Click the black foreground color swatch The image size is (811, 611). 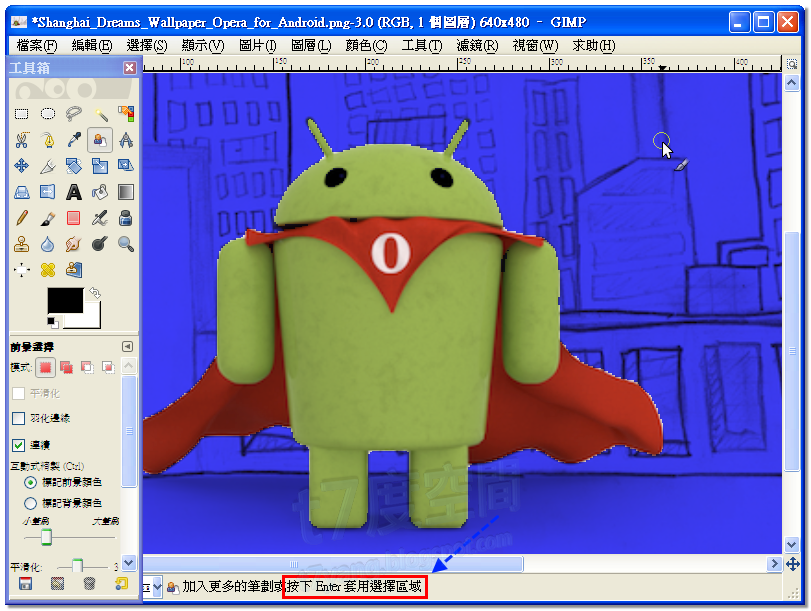coord(65,301)
